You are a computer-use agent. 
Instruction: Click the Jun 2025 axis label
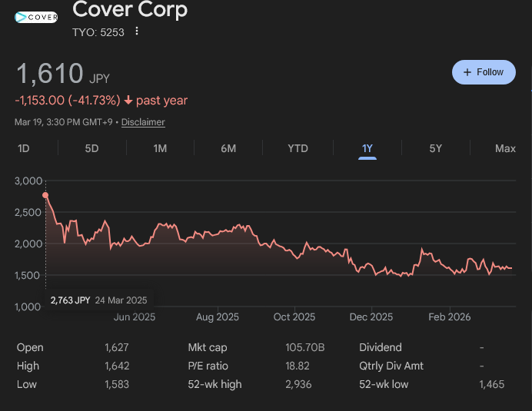135,317
